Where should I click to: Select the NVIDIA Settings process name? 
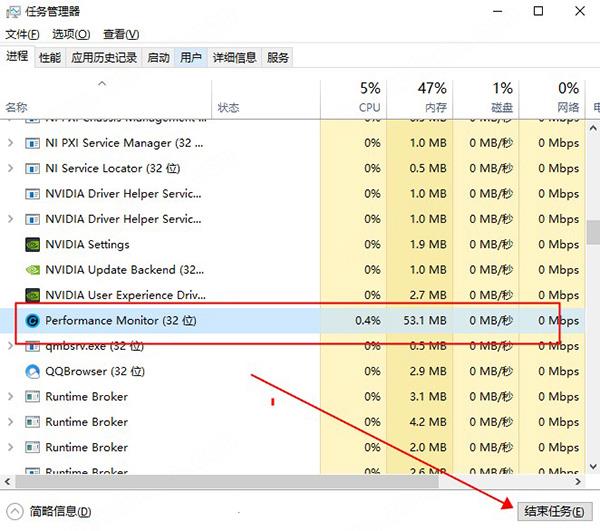click(87, 244)
